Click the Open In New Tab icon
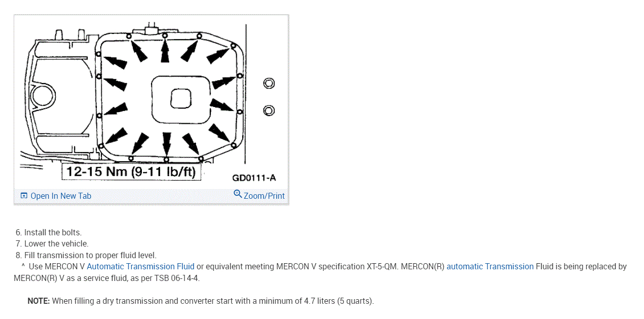This screenshot has height=319, width=644. pos(24,196)
